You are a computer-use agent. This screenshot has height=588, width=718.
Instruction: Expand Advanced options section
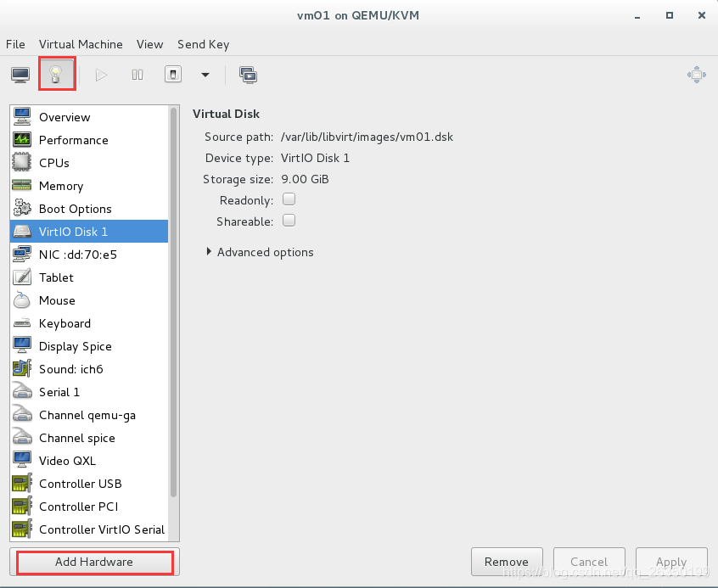pos(260,252)
